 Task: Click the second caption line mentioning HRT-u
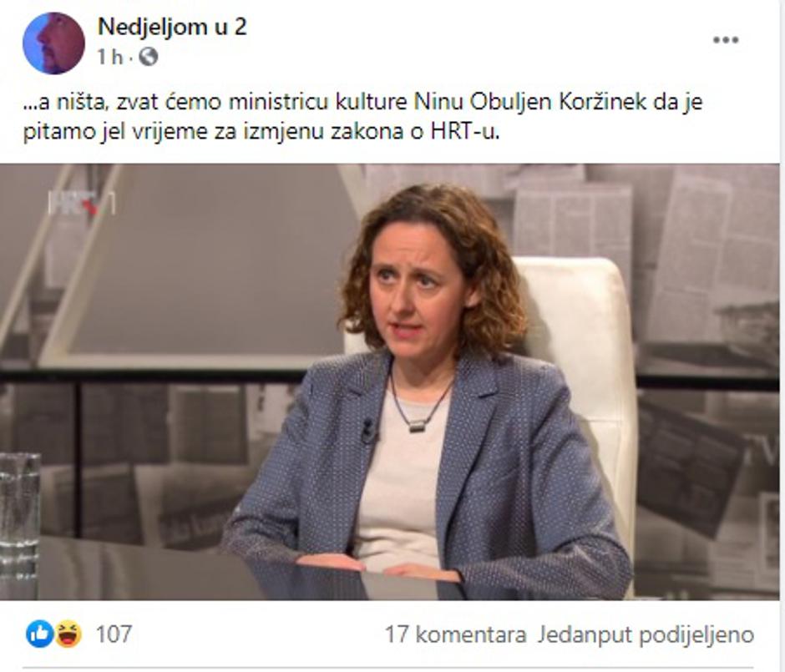tap(261, 132)
